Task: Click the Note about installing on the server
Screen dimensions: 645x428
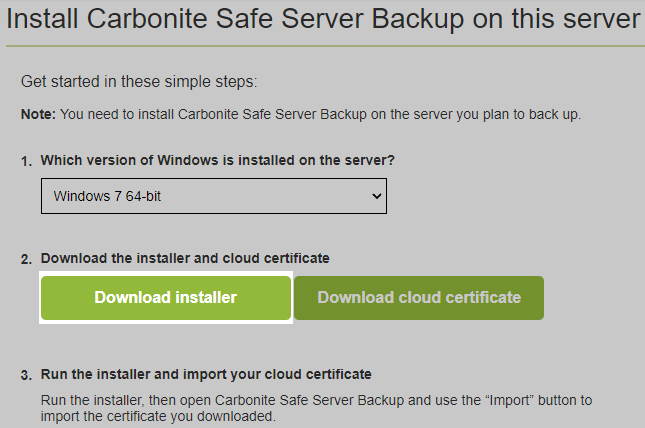Action: 301,114
